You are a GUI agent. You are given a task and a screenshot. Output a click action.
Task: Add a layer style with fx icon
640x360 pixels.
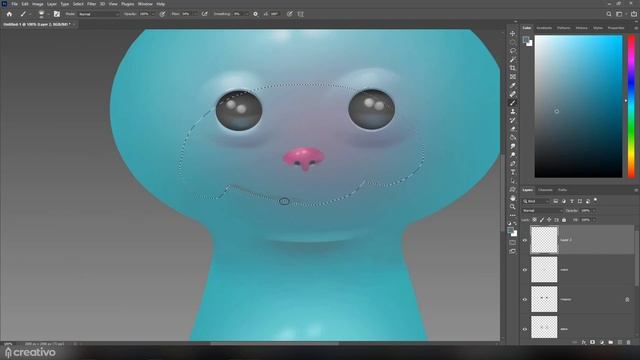pyautogui.click(x=584, y=342)
